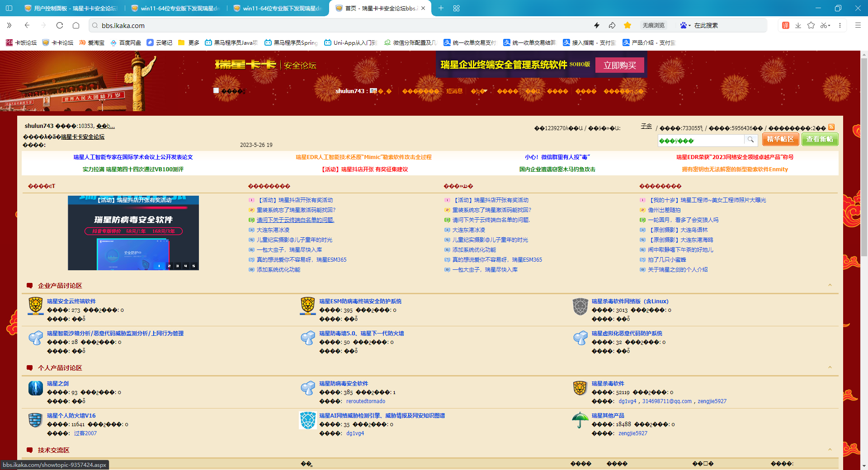Click the share arrow icon in address bar

pos(612,25)
